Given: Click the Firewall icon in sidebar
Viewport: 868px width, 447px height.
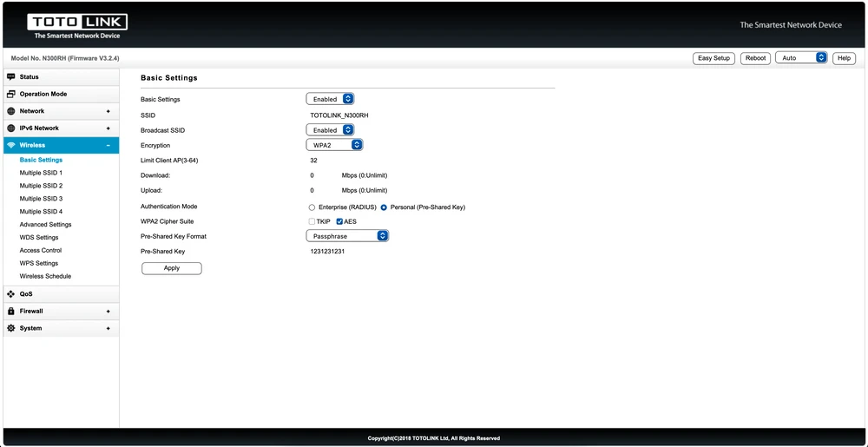Looking at the screenshot, I should tap(11, 311).
